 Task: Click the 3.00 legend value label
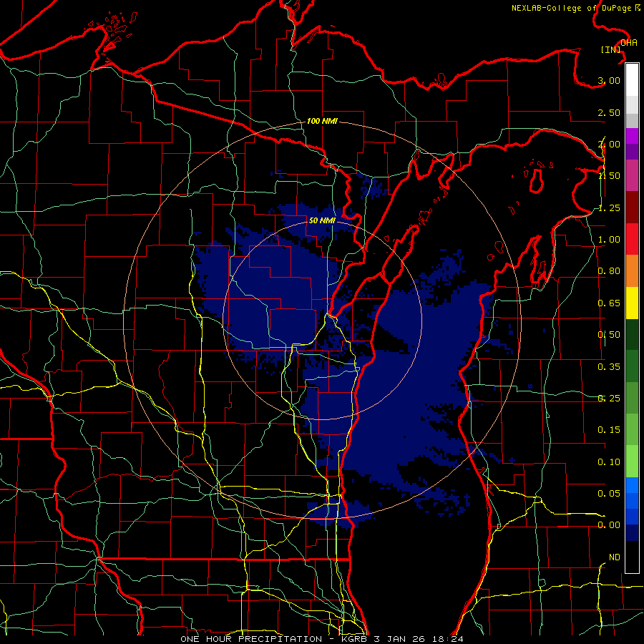click(609, 80)
